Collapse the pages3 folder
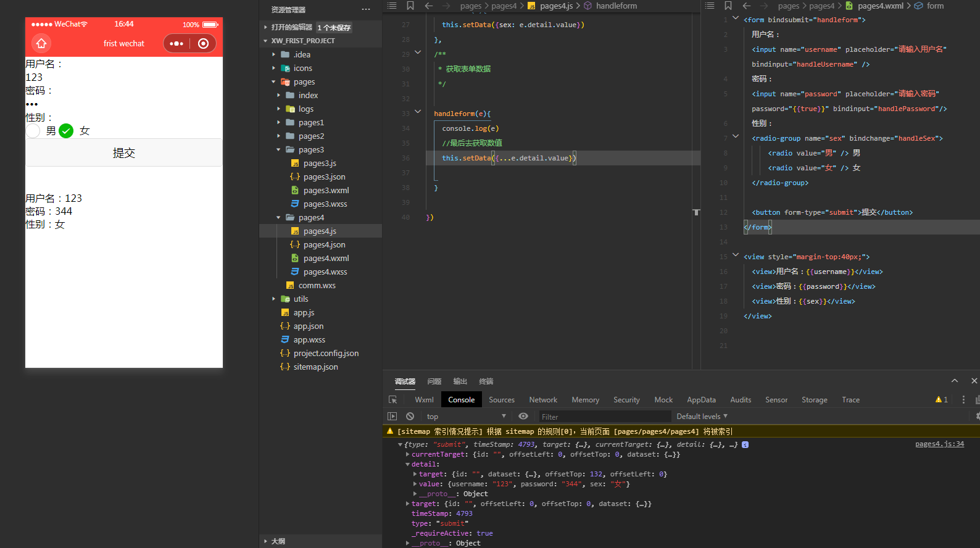This screenshot has width=980, height=548. (310, 150)
